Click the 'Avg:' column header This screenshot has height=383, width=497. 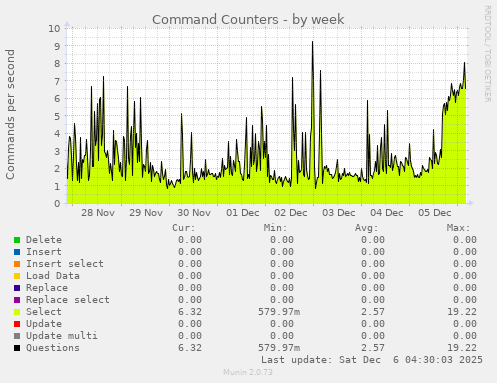[367, 228]
